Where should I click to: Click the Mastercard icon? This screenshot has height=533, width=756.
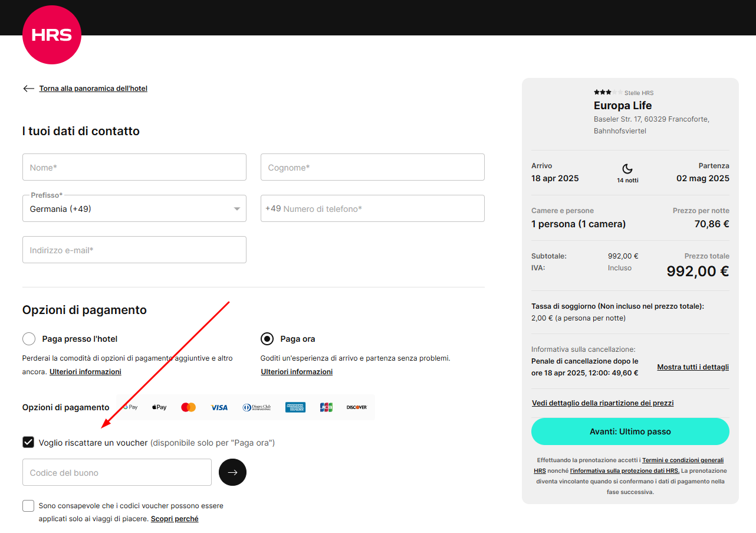(188, 407)
